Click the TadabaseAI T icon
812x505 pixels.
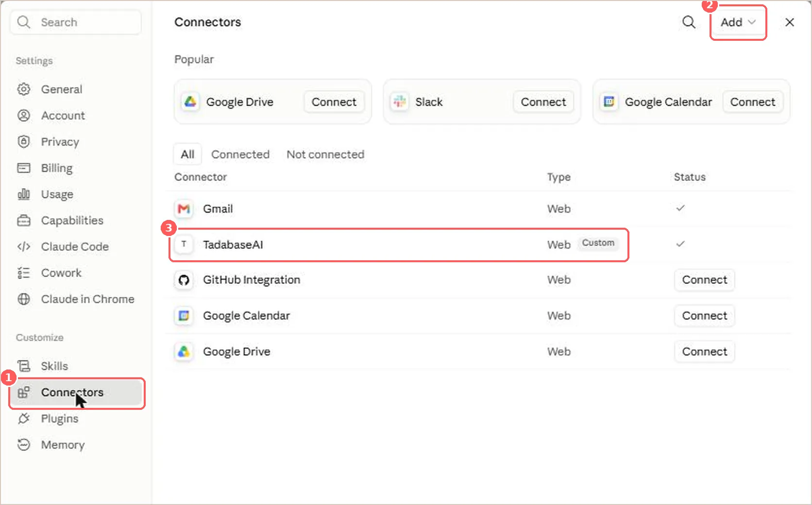184,244
